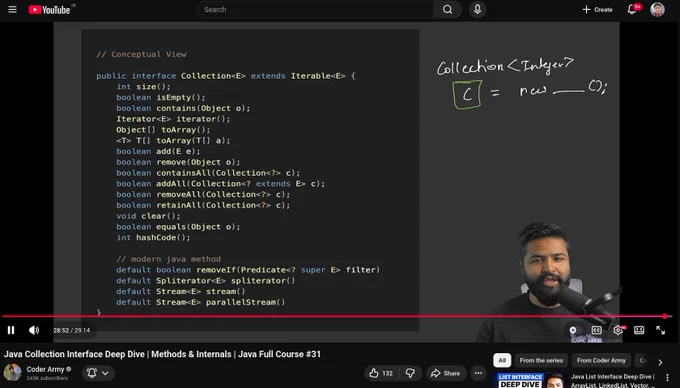Open the account profile avatar menu
The width and height of the screenshot is (680, 388).
tap(657, 10)
